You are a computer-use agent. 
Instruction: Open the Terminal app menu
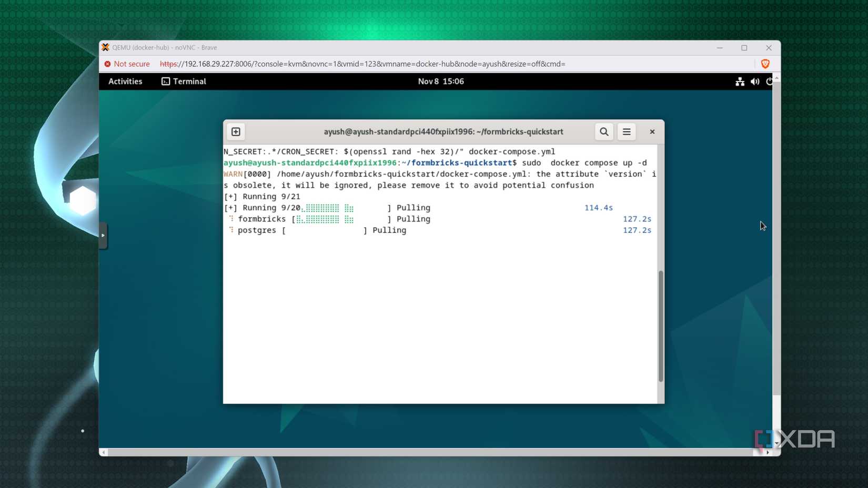184,82
